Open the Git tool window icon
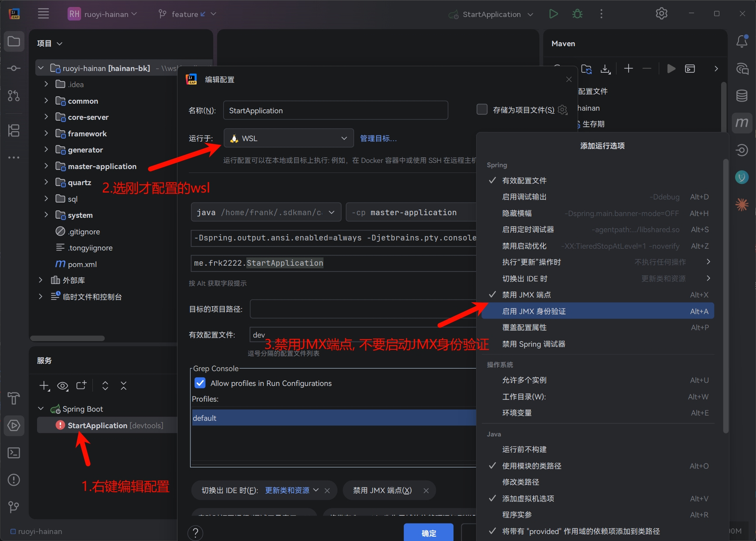Viewport: 756px width, 541px height. coord(14,507)
